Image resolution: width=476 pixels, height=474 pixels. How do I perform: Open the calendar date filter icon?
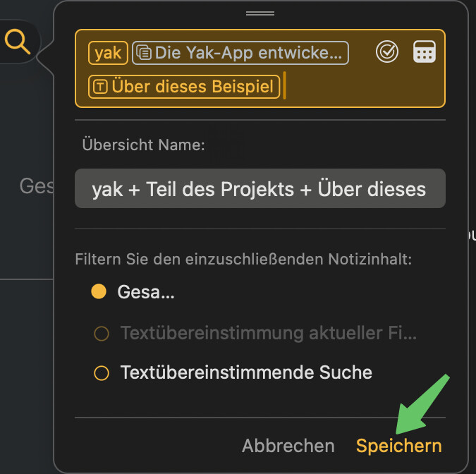[425, 52]
